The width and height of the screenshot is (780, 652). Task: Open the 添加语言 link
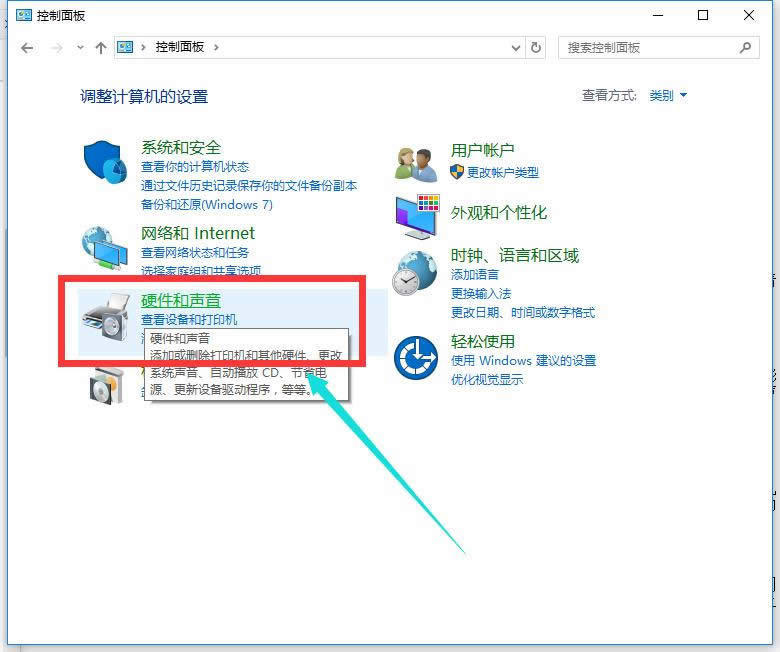474,274
